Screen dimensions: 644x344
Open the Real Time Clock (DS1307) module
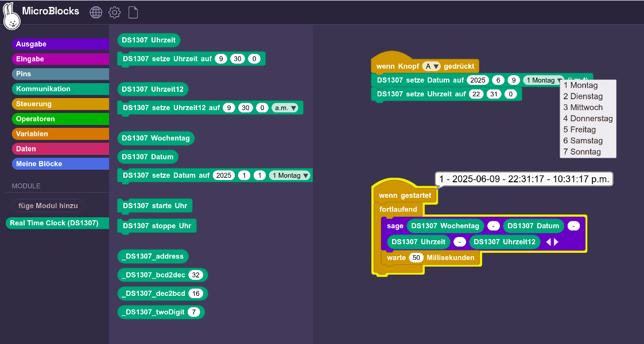point(57,223)
